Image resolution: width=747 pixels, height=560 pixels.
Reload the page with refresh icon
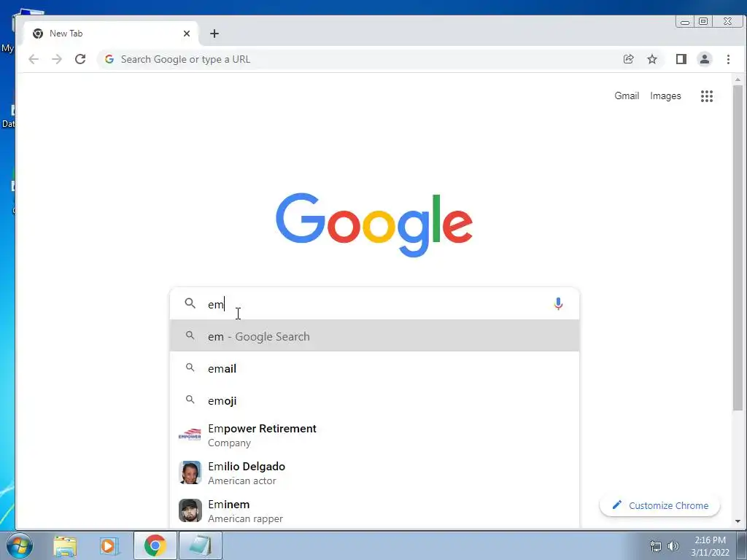[80, 59]
